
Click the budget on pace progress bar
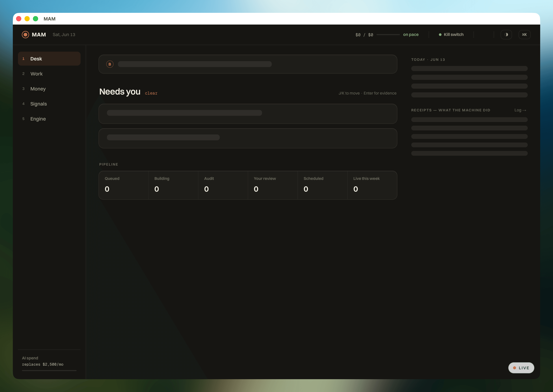point(388,34)
